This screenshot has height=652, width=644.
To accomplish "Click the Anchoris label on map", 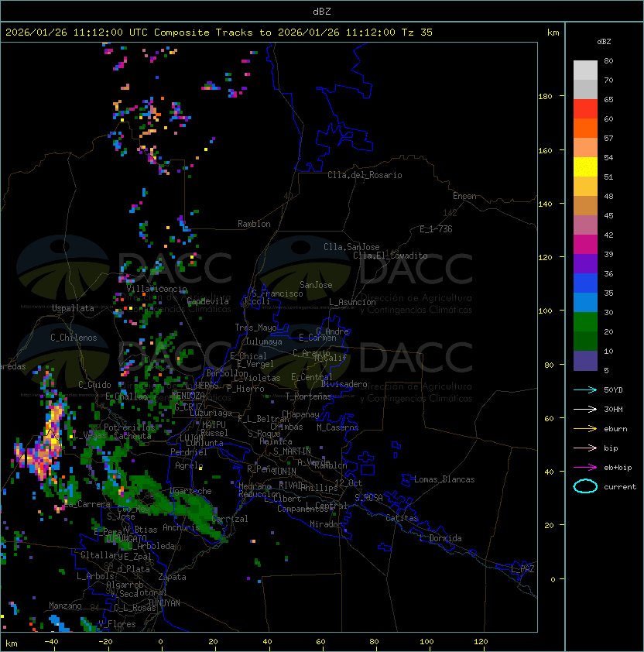I will pyautogui.click(x=181, y=527).
